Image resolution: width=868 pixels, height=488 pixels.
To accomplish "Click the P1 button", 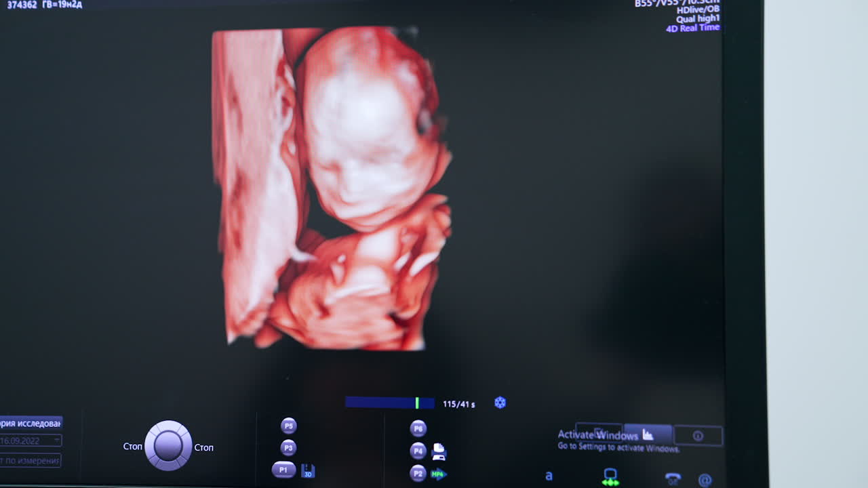I will click(283, 470).
